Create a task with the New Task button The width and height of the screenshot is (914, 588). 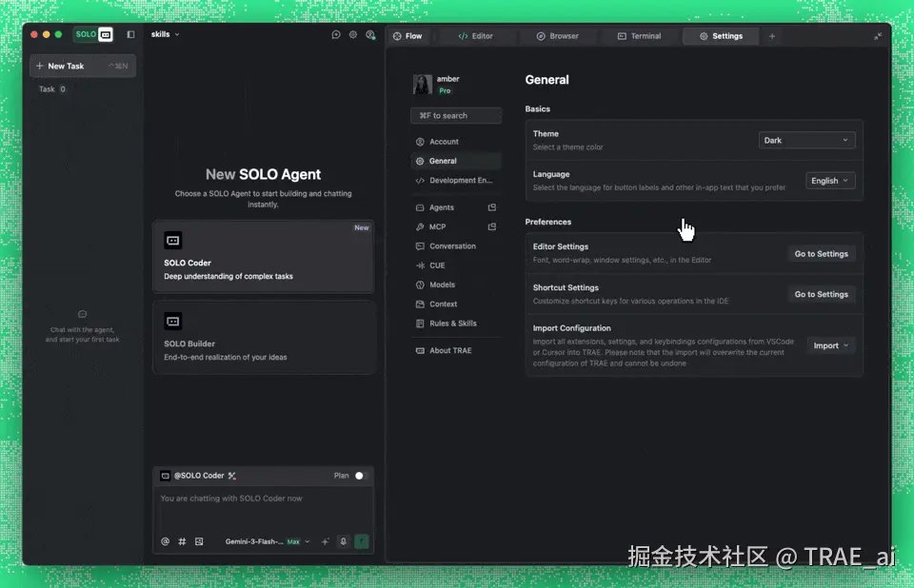coord(82,66)
